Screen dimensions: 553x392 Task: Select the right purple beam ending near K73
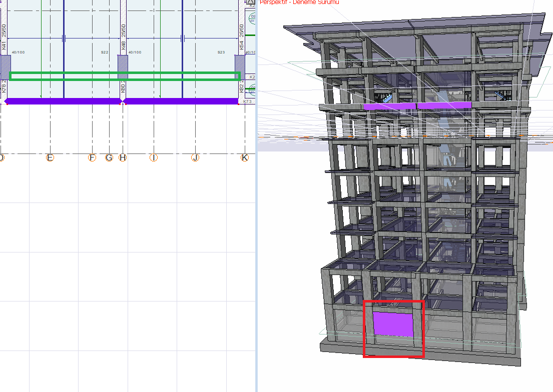coord(181,101)
